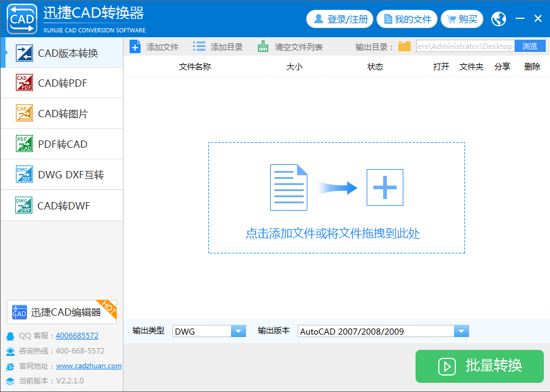The image size is (550, 392).
Task: Click 点击添加文件或将文件拖拽到此处 text
Action: [333, 233]
